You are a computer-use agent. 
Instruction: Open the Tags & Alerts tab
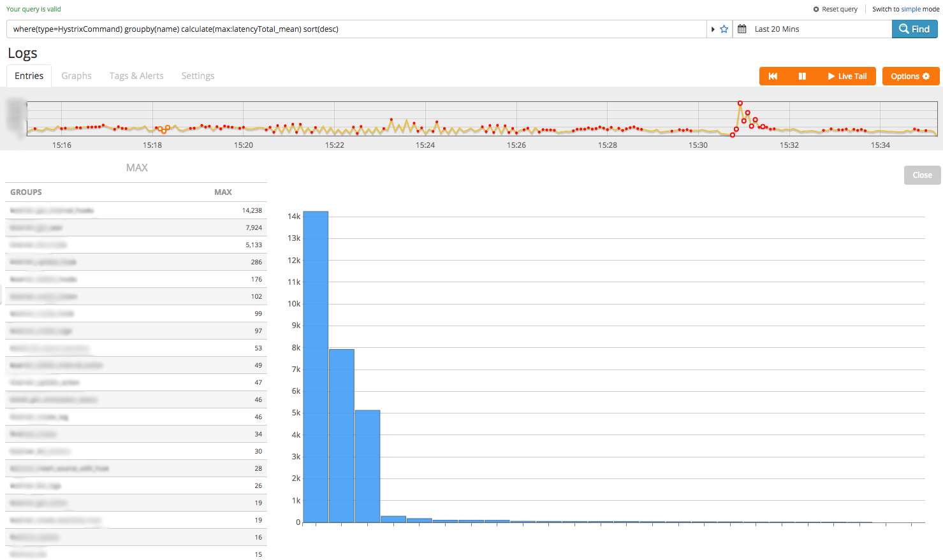tap(136, 76)
